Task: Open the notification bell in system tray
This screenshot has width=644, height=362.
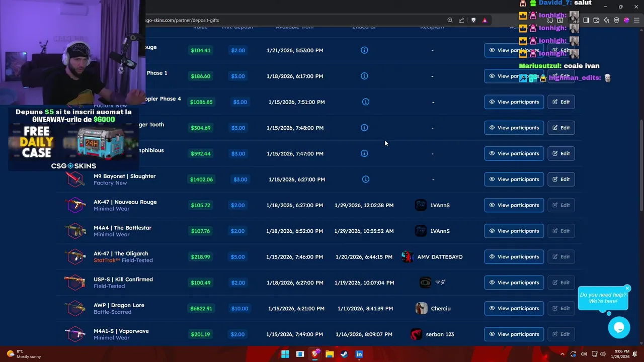Action: pos(635,354)
